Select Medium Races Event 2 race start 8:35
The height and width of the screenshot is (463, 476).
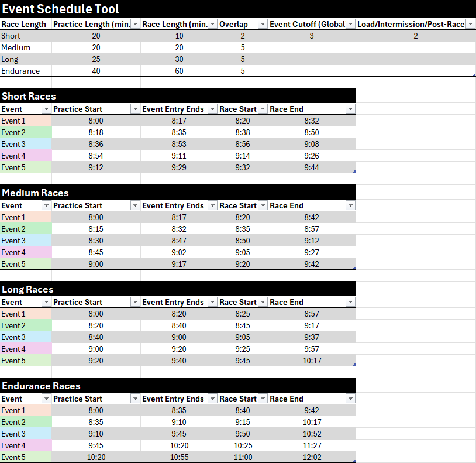pyautogui.click(x=243, y=229)
